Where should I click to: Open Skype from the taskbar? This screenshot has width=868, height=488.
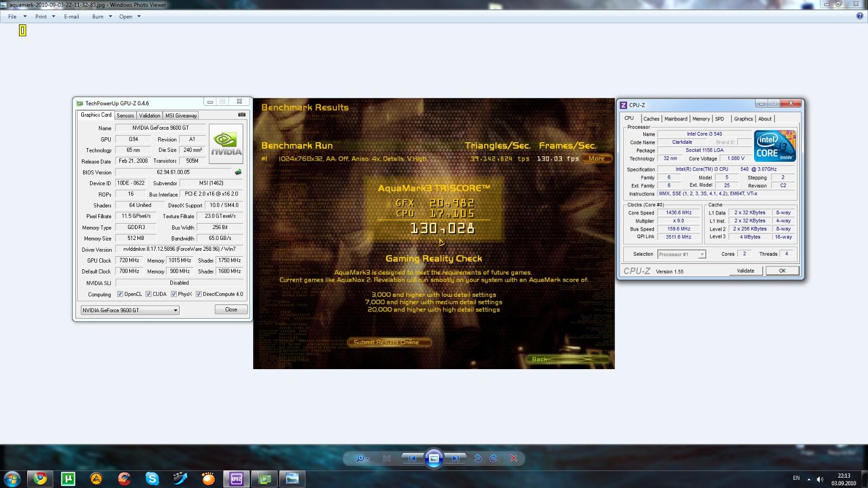[x=152, y=479]
